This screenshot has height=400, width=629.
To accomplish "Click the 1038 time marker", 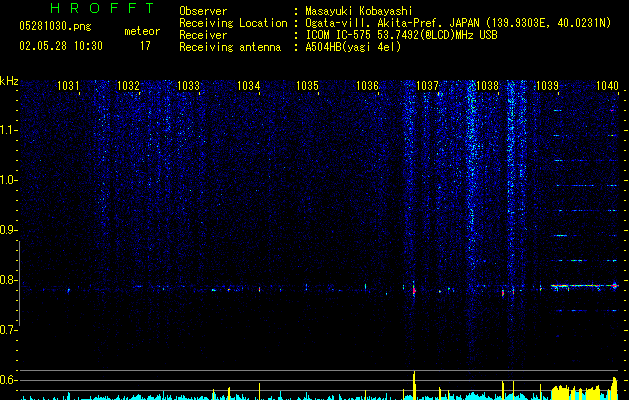I will 487,86.
